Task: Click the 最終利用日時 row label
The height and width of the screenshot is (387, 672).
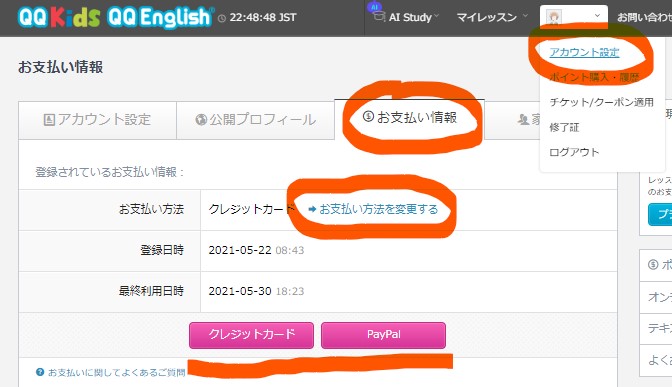Action: point(151,291)
